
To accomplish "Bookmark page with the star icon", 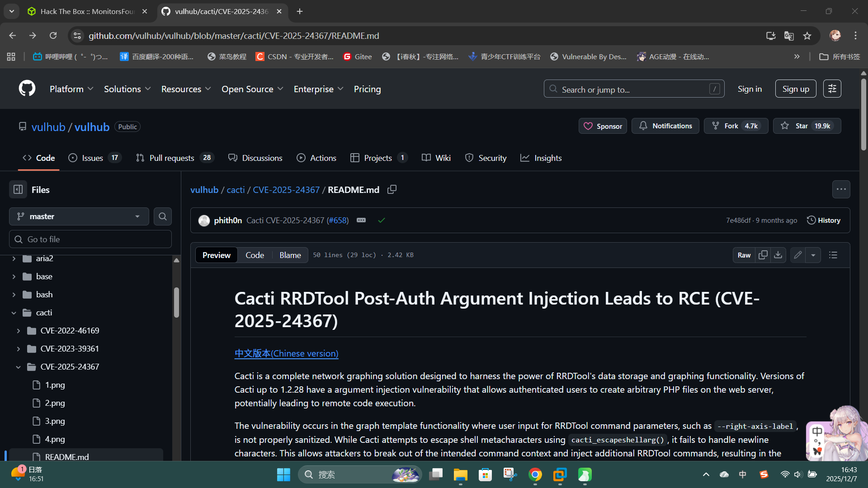I will 807,36.
